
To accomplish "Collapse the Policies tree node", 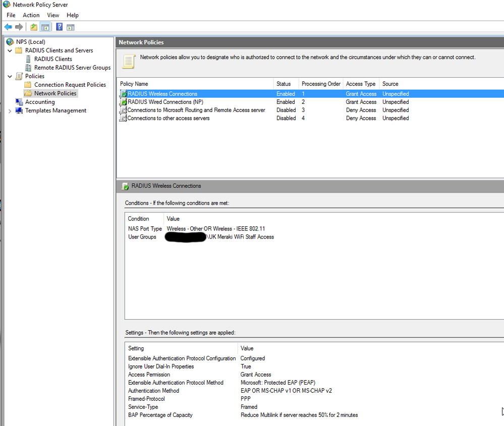I will click(x=10, y=76).
